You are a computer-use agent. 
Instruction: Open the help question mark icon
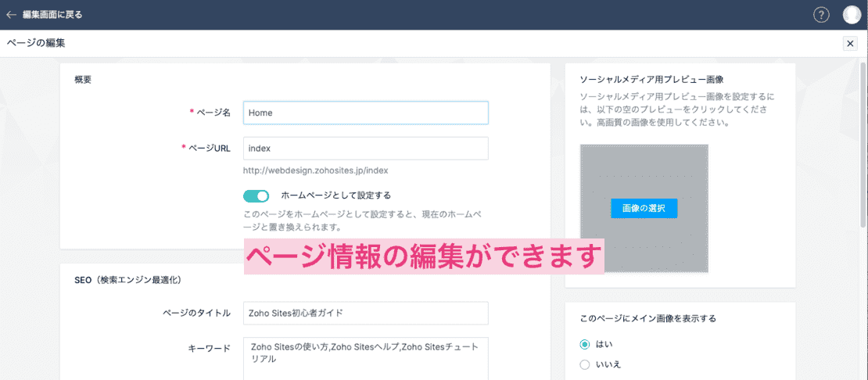click(x=821, y=15)
